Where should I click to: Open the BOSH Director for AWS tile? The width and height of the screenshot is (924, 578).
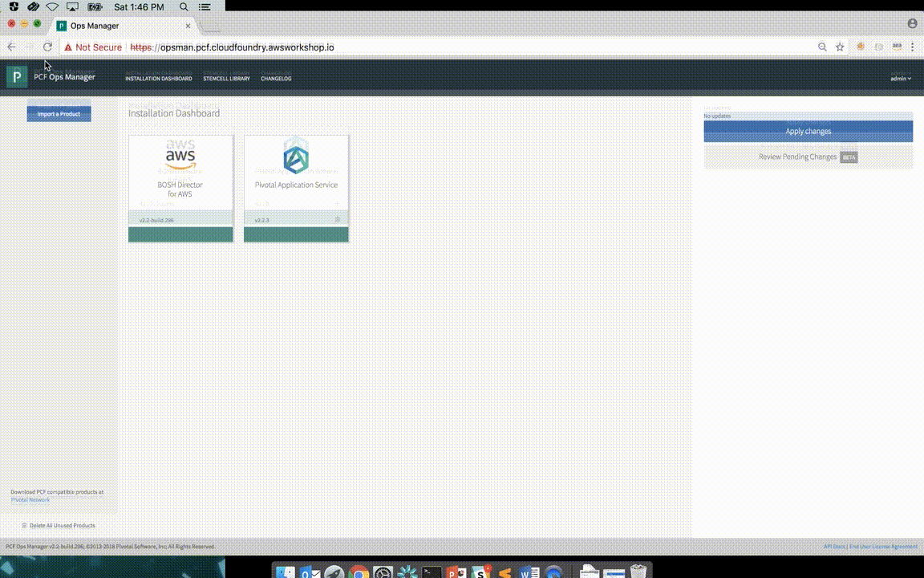tap(180, 188)
